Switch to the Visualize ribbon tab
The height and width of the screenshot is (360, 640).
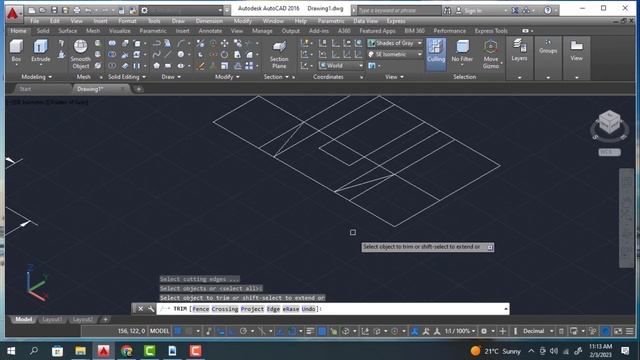click(120, 31)
